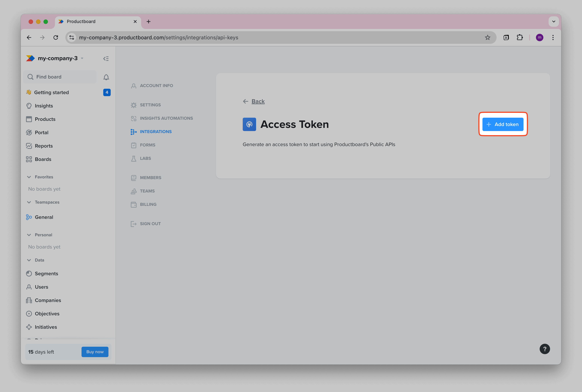This screenshot has width=582, height=392.
Task: Open Segments under Data
Action: tap(46, 274)
